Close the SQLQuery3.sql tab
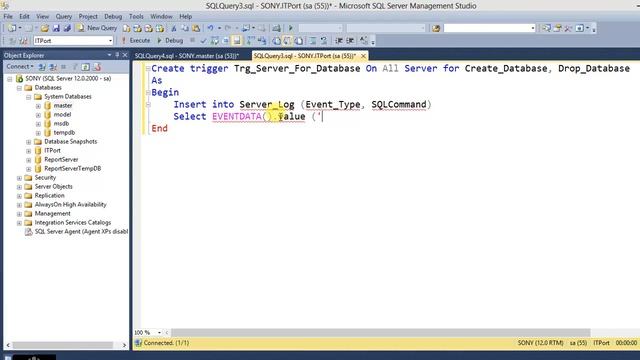 tap(363, 56)
